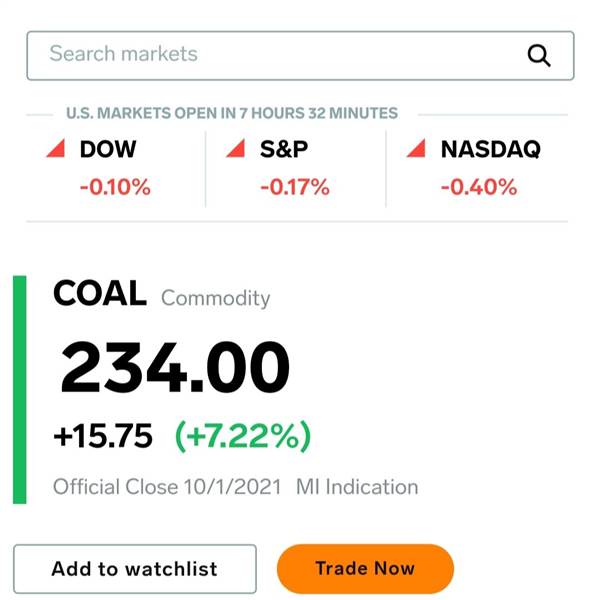Select the NASDAQ -0.40% change value
Viewport: 600px width, 600px height.
(479, 187)
